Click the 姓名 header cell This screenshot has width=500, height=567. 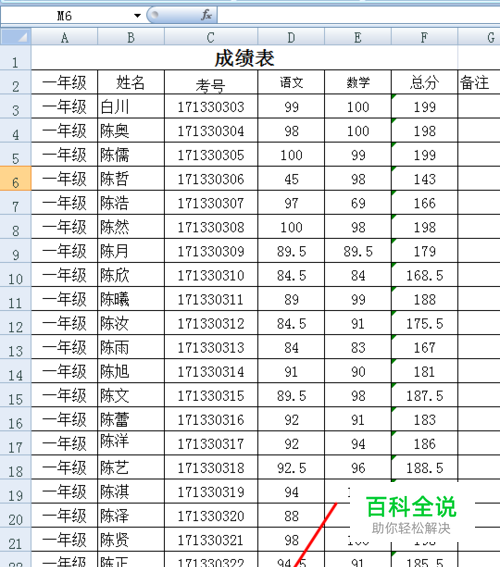131,82
